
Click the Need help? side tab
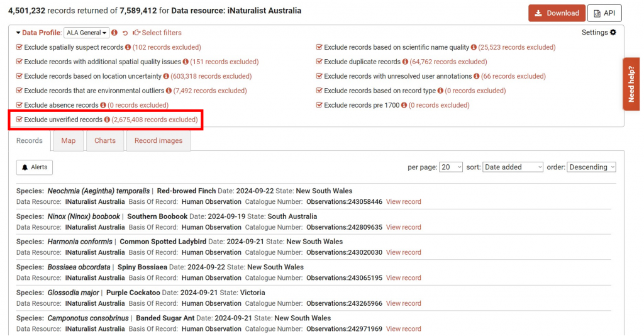pyautogui.click(x=631, y=84)
